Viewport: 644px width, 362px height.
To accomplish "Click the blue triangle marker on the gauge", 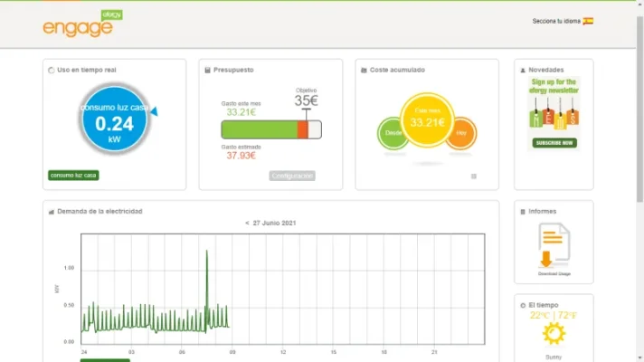I will pyautogui.click(x=154, y=111).
